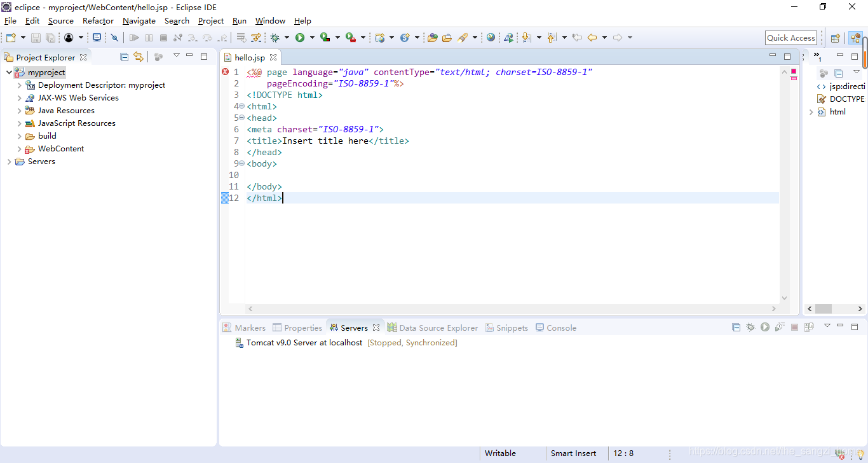
Task: Click the Coverage run icon
Action: point(325,38)
